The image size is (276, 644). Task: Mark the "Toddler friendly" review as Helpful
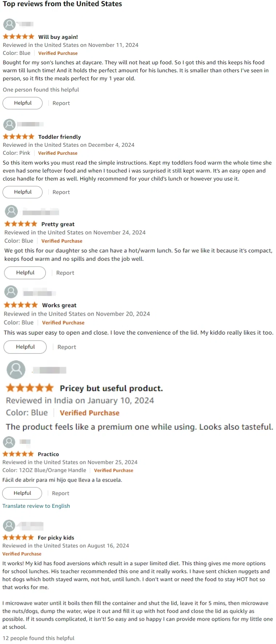pos(22,192)
